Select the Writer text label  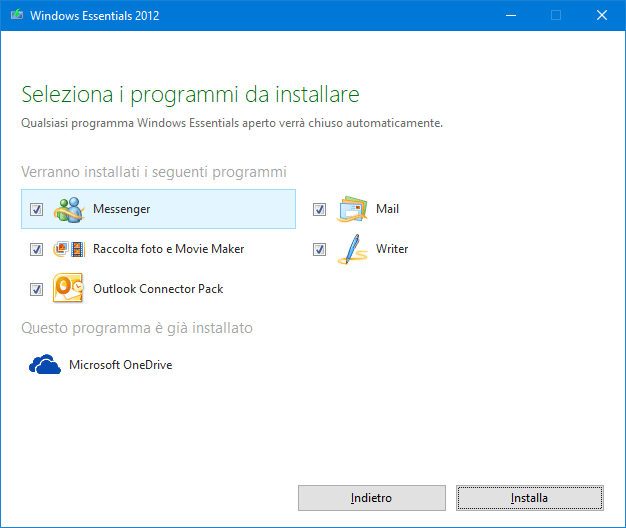coord(392,249)
